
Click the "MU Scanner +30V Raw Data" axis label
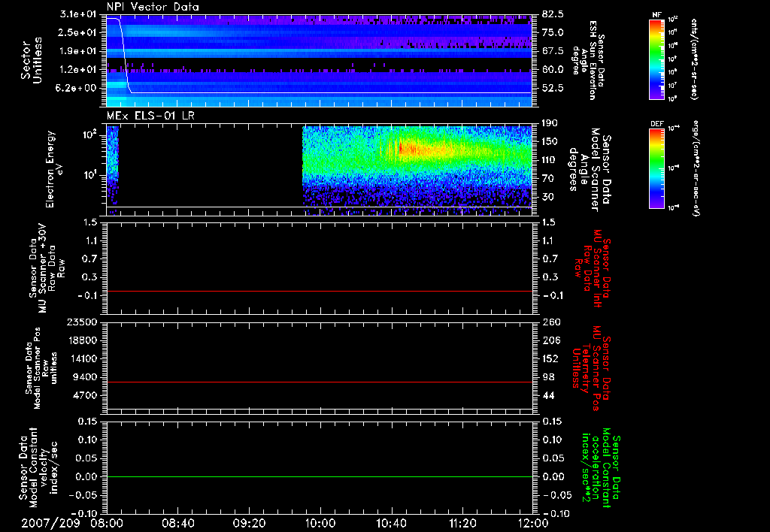(46, 268)
